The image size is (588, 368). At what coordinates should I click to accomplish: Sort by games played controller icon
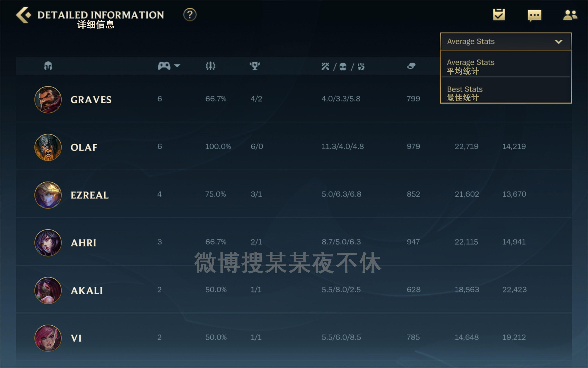164,66
